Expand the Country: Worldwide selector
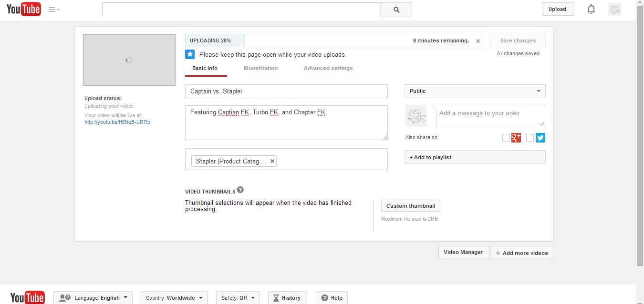Image resolution: width=644 pixels, height=304 pixels. click(174, 298)
